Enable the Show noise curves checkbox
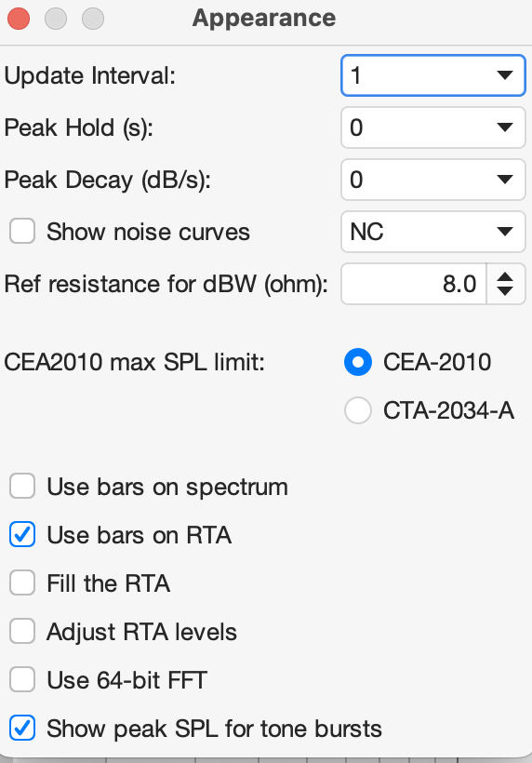This screenshot has height=763, width=532. point(22,231)
